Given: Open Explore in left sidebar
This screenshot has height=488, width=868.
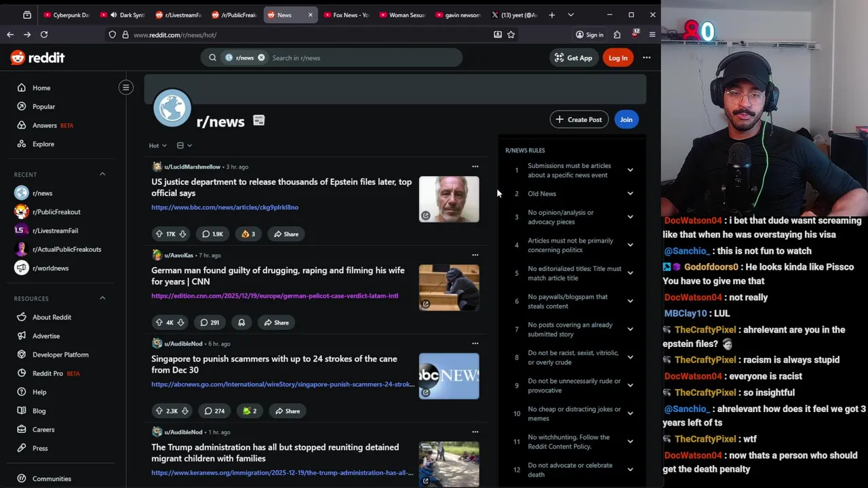Looking at the screenshot, I should (x=43, y=144).
